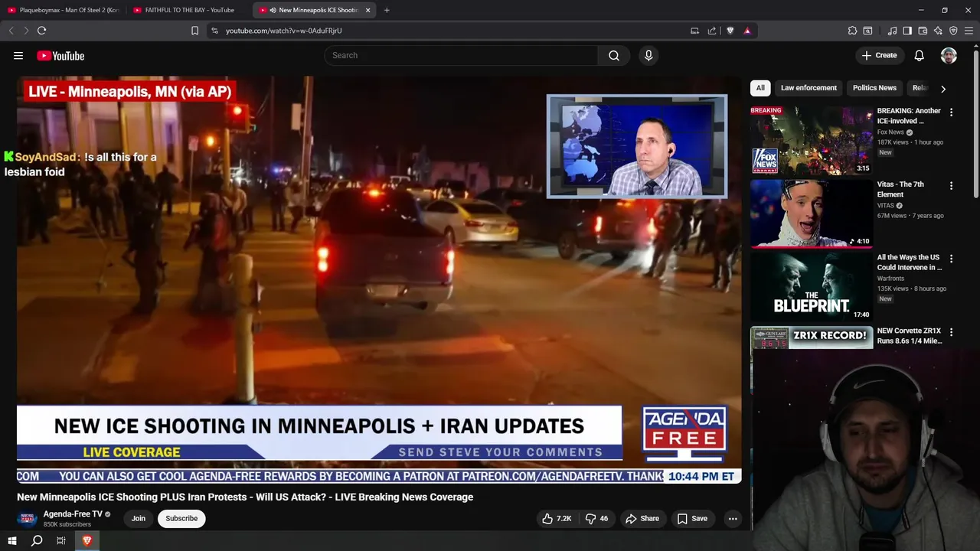Open options for Corvette ZR1X video
Viewport: 980px width, 551px height.
951,333
